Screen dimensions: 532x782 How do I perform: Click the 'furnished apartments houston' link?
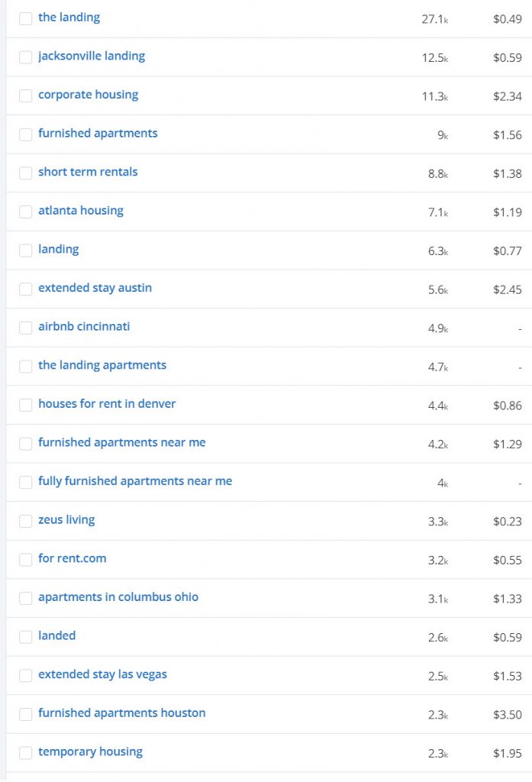(122, 713)
